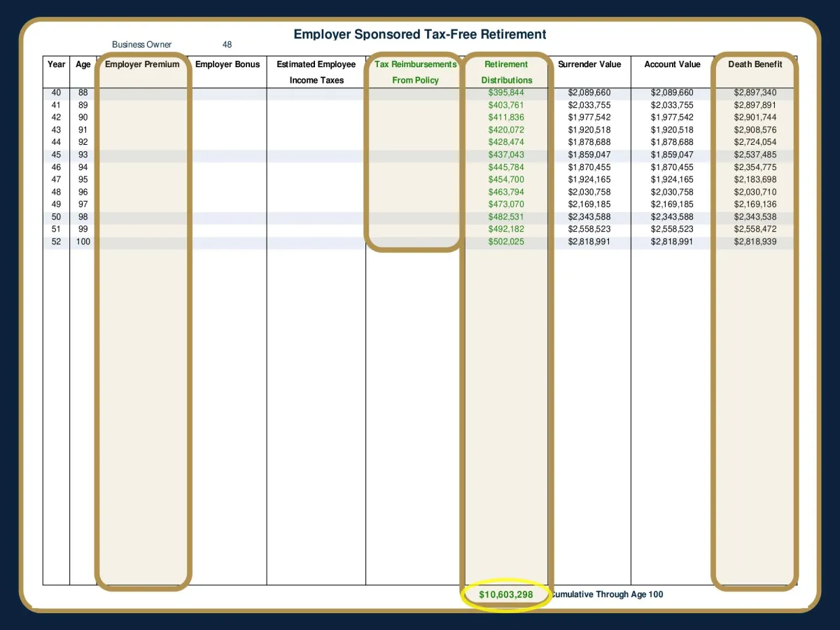Image resolution: width=840 pixels, height=630 pixels.
Task: Select retirement distribution $482,531
Action: pyautogui.click(x=506, y=217)
